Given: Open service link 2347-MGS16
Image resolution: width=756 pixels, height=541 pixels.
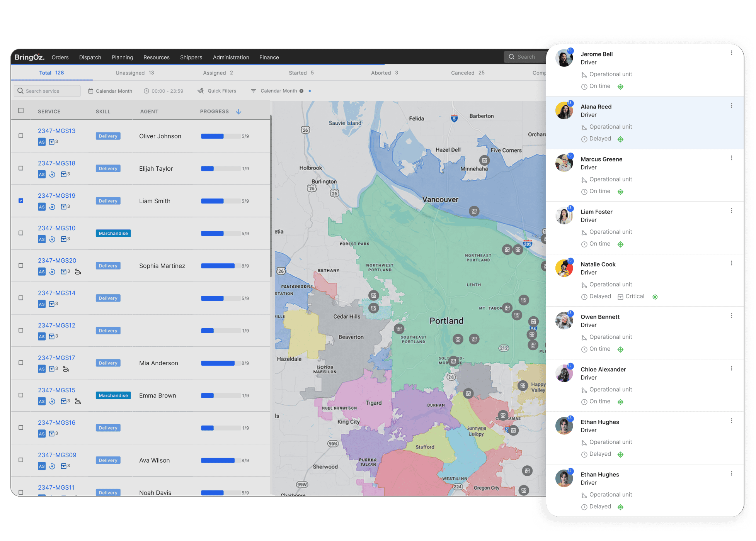Looking at the screenshot, I should (x=57, y=423).
